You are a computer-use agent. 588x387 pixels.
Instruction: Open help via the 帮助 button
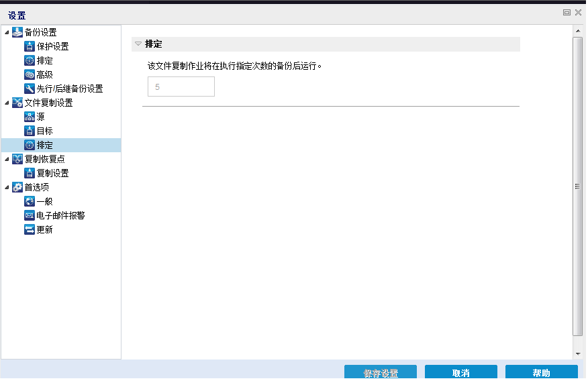pyautogui.click(x=541, y=373)
